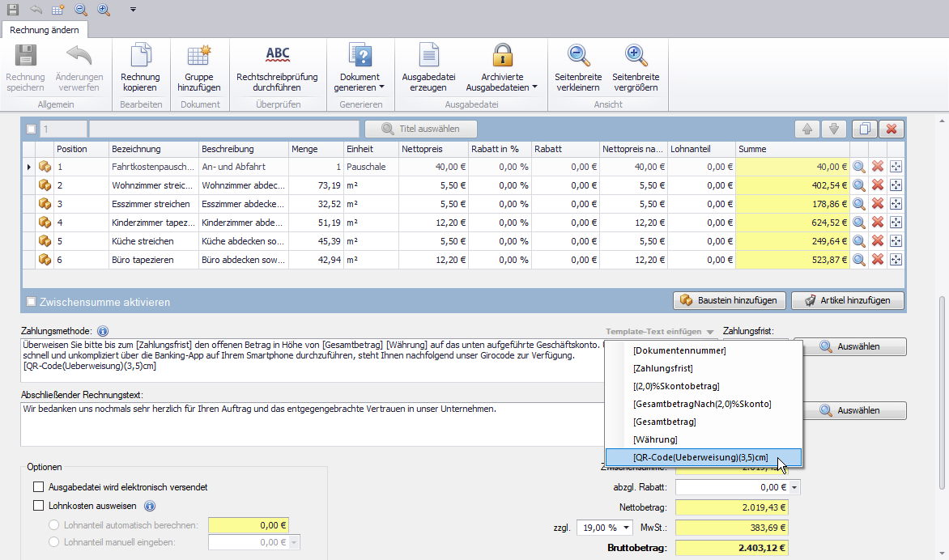Toggle the group header checkbox next to number 1
949x560 pixels.
click(31, 129)
